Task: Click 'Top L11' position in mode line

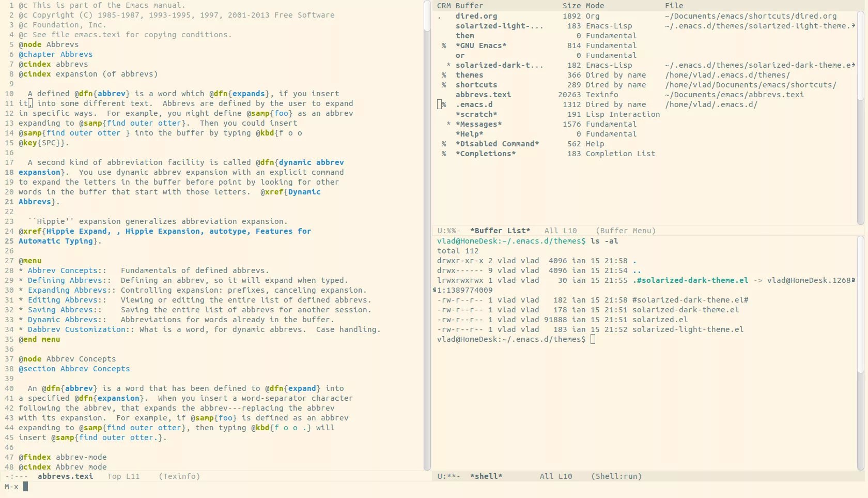Action: (x=123, y=476)
